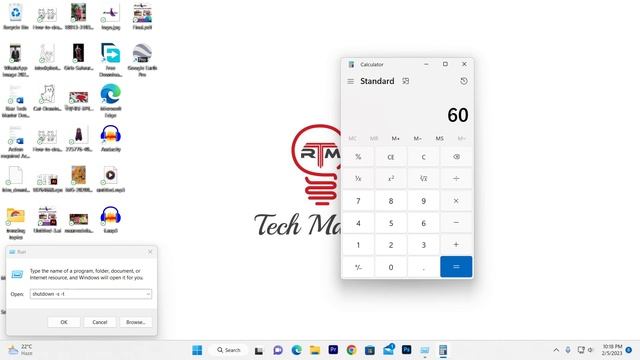Open Calculator navigation hamburger menu
640x360 pixels.
click(x=351, y=81)
